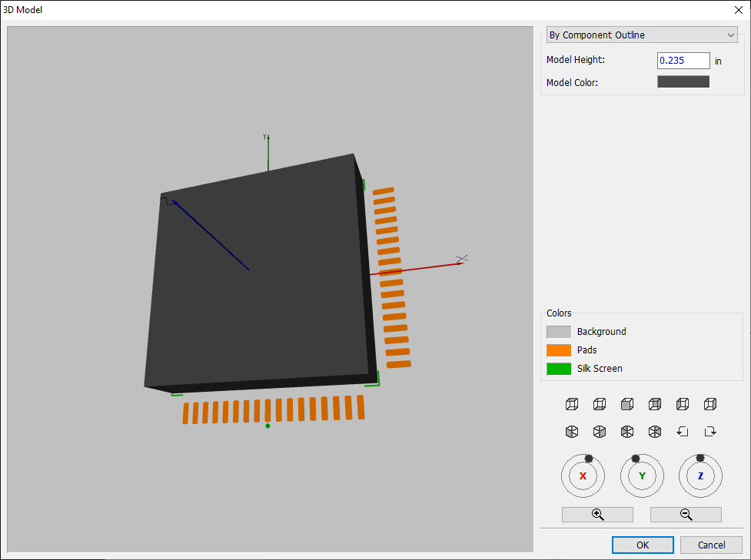Dismiss dialog with Cancel button
The height and width of the screenshot is (560, 751).
pos(711,545)
